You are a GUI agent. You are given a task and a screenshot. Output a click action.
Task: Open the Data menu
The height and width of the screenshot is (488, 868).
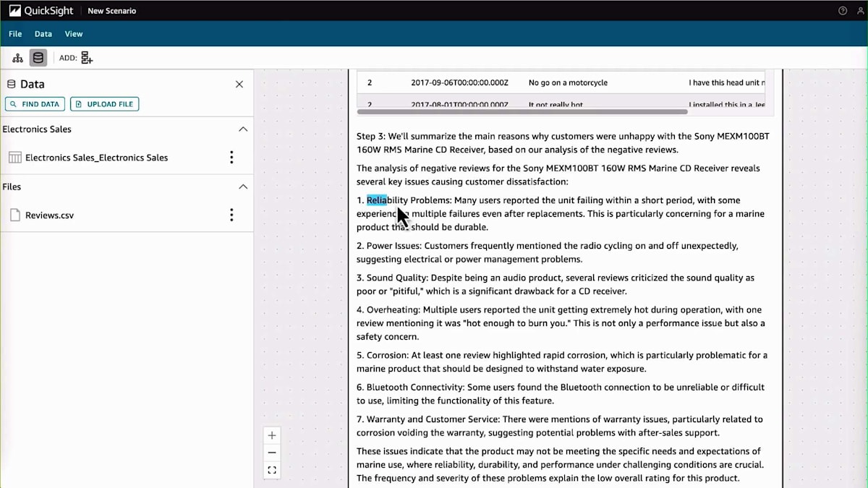[x=43, y=34]
